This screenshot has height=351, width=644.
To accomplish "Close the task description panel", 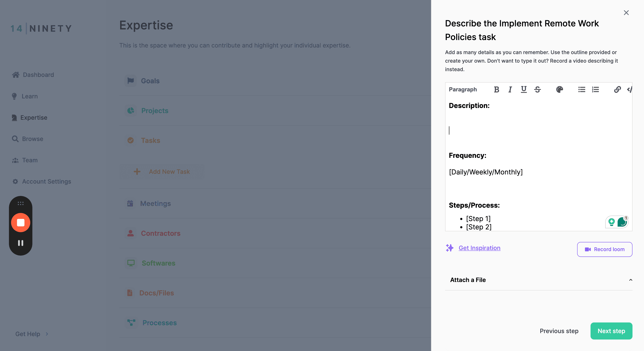I will pos(626,13).
